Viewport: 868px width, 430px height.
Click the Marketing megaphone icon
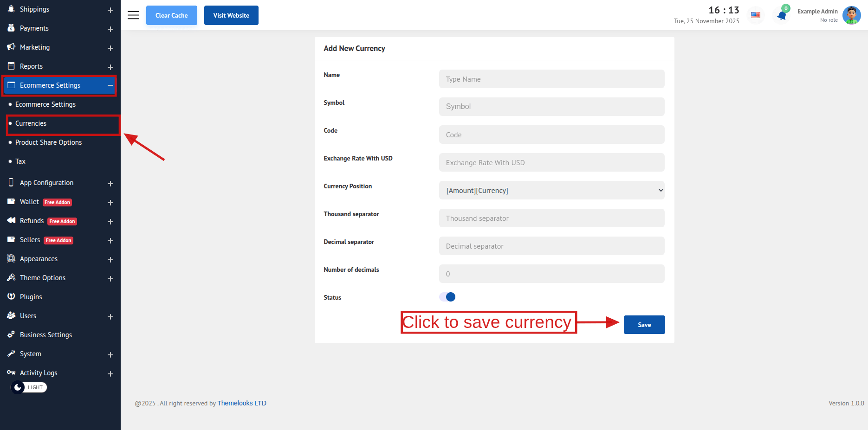11,47
